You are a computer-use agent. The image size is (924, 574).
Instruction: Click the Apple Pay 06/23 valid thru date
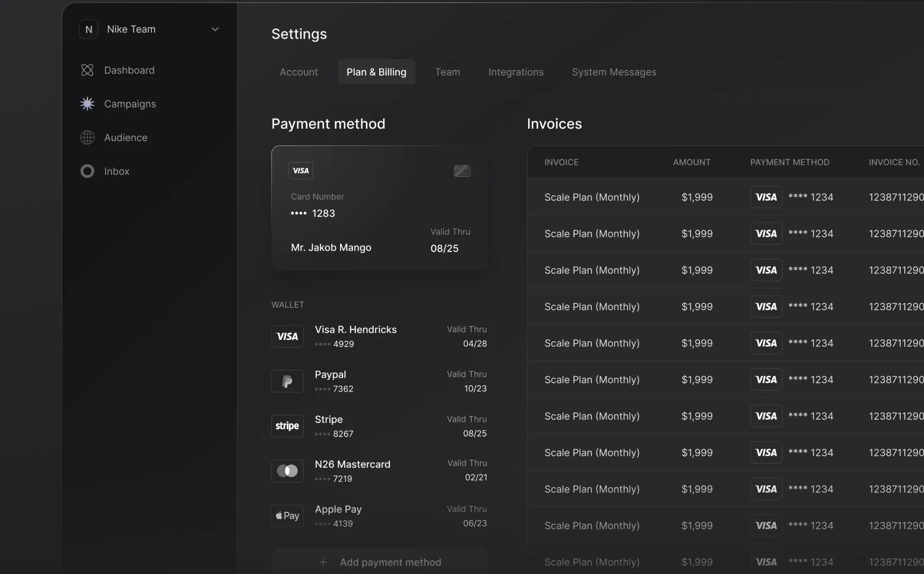(475, 523)
